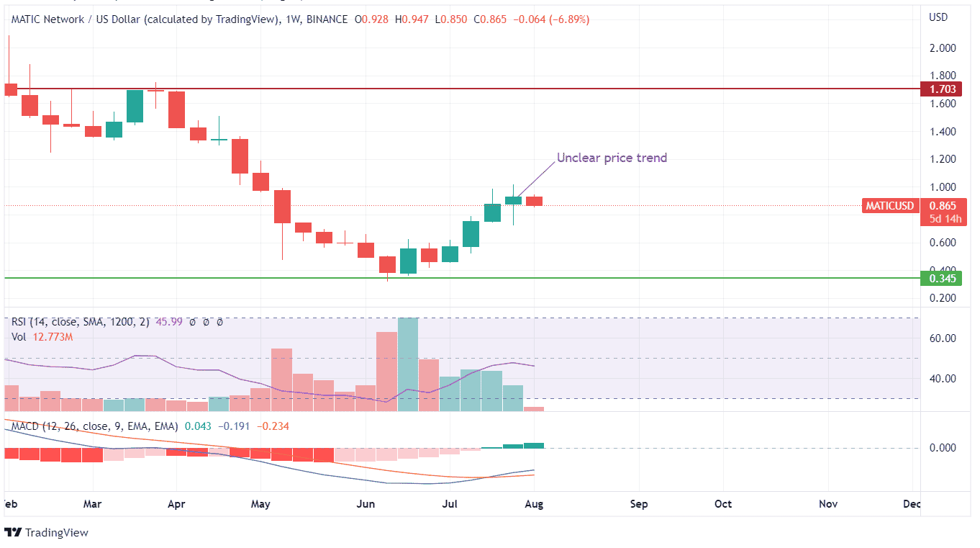Click the TradingView logo at bottom left

[47, 533]
